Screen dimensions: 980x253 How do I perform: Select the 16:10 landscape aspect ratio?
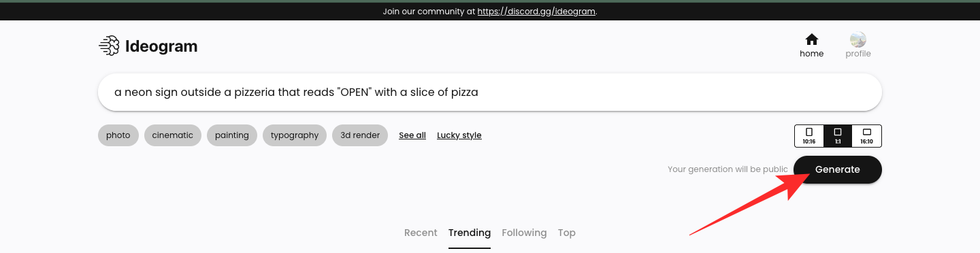[866, 136]
